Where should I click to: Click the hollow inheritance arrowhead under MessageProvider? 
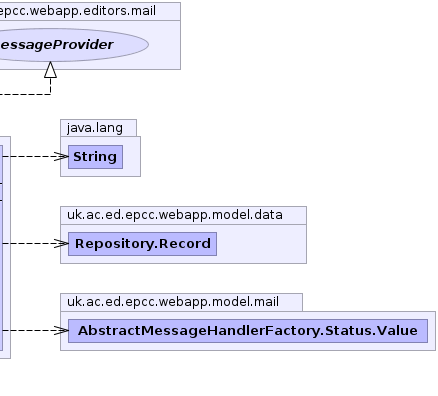[50, 70]
